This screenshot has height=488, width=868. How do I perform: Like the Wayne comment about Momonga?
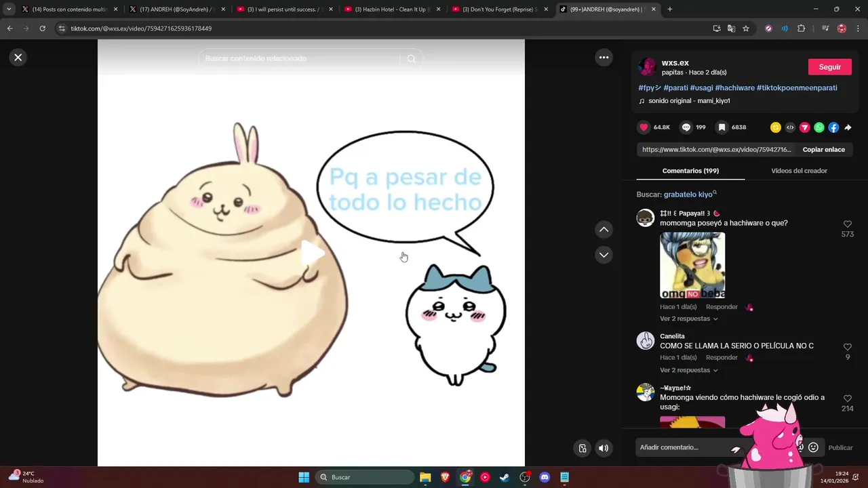[x=847, y=399]
